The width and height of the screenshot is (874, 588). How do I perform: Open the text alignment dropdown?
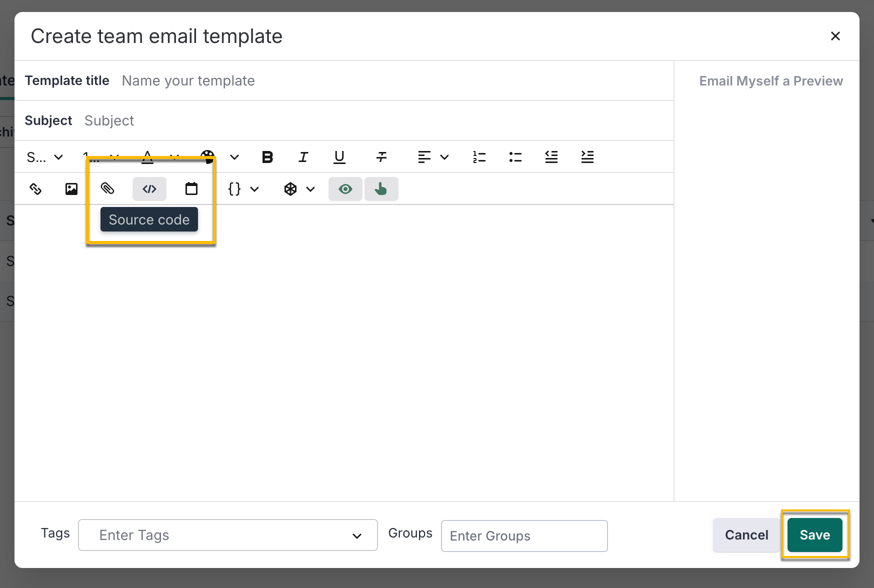point(444,156)
